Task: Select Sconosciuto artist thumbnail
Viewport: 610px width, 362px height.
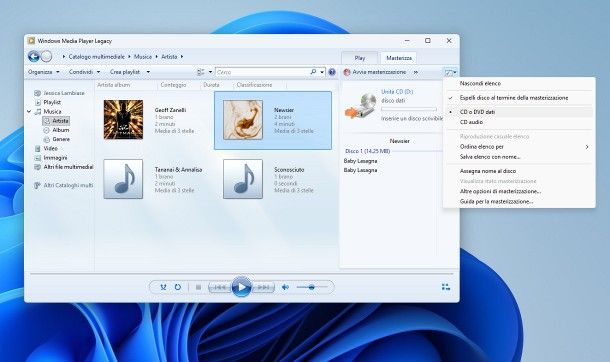Action: pos(243,179)
